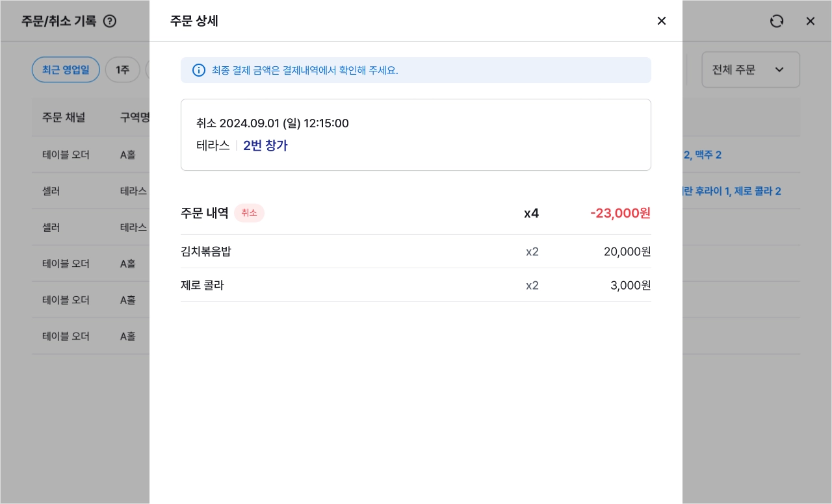Viewport: 832px width, 504px height.
Task: Click the 주문 채널 column header
Action: 64,118
